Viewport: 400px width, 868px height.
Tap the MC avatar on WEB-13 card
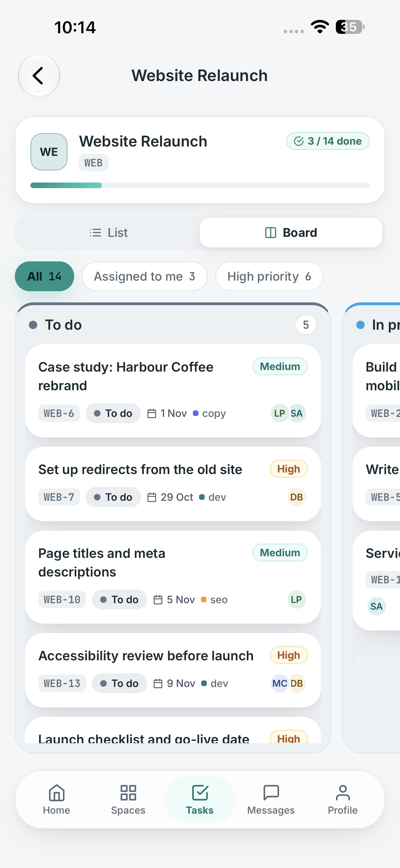pyautogui.click(x=279, y=683)
